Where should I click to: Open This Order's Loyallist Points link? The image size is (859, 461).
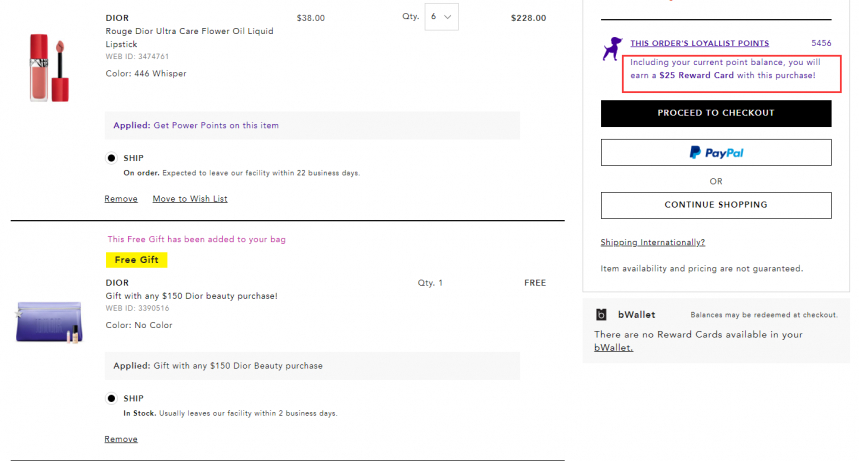[700, 43]
